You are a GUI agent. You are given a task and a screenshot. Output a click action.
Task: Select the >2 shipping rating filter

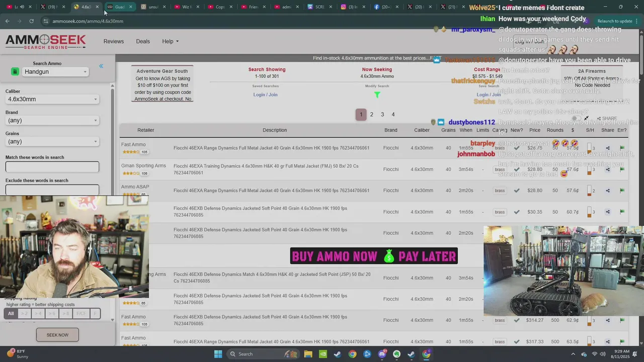24,314
